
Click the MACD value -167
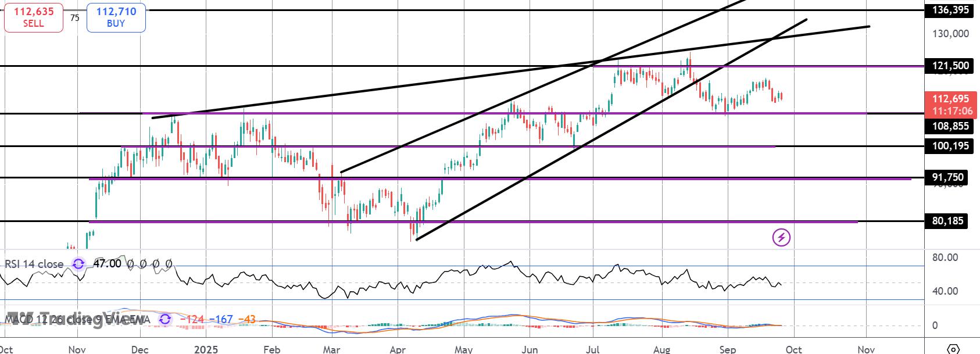click(221, 319)
